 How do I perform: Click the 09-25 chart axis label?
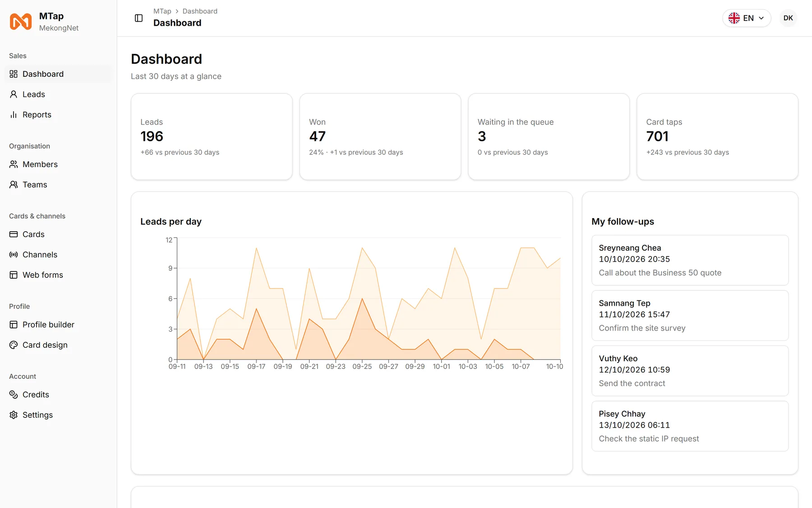(362, 367)
